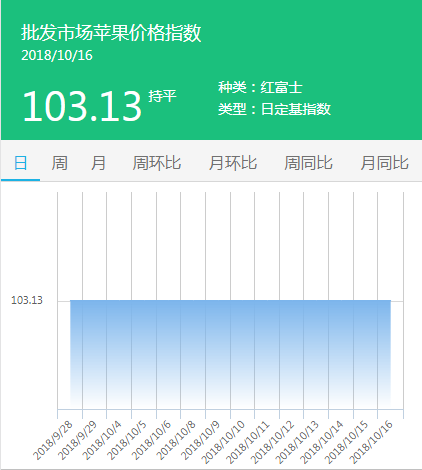
Task: Click x-axis label 2018/10/14
Action: click(322, 442)
